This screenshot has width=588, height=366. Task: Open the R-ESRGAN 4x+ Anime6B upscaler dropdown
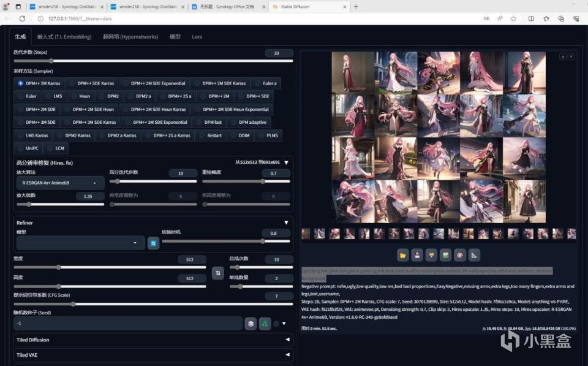(59, 183)
